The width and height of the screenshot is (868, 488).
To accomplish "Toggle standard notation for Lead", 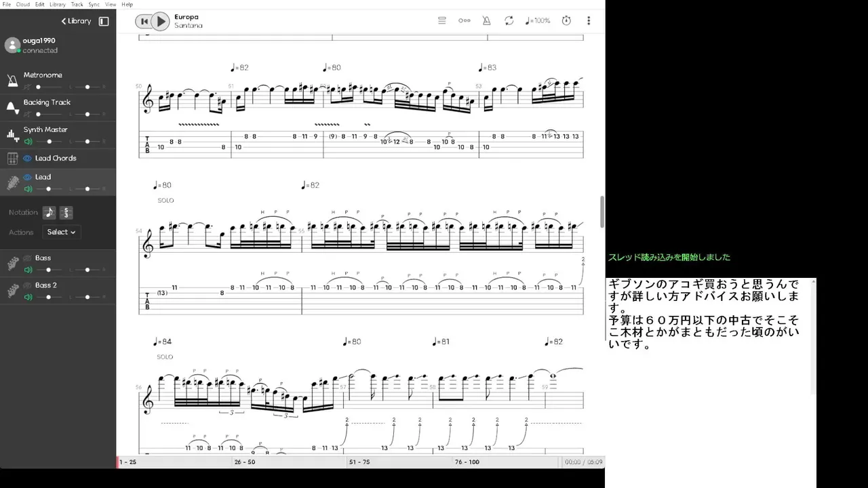I will click(x=50, y=213).
